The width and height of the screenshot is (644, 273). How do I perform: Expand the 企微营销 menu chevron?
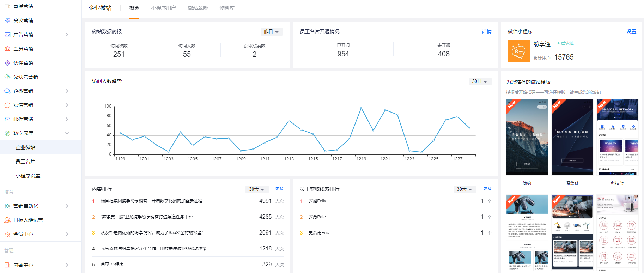pyautogui.click(x=67, y=91)
